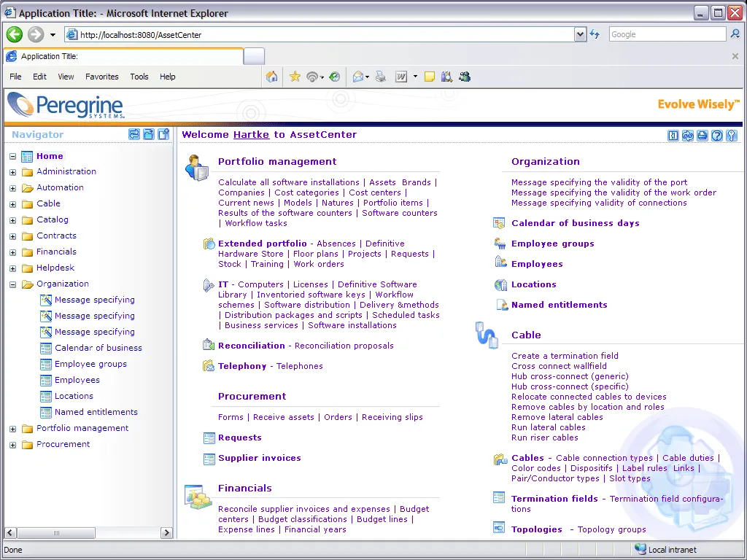
Task: Click the Word edit toolbar icon
Action: coord(401,77)
